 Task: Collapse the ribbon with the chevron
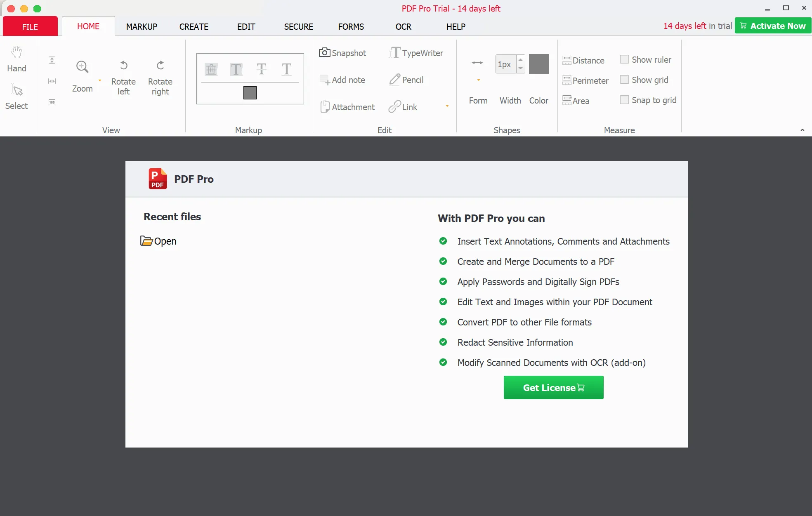pos(803,130)
